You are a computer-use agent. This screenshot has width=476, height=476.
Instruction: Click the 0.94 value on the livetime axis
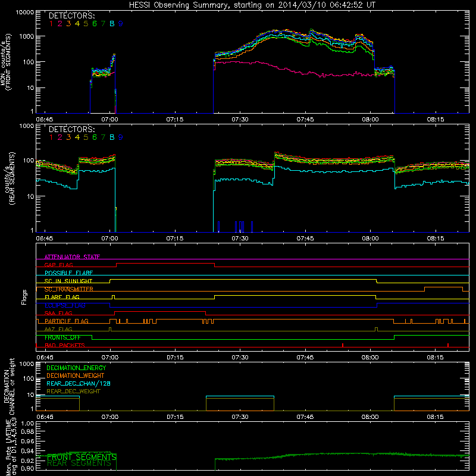coord(27,451)
